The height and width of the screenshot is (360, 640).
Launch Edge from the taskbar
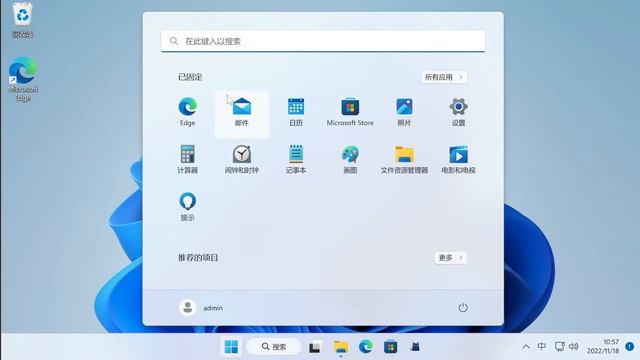pyautogui.click(x=366, y=347)
